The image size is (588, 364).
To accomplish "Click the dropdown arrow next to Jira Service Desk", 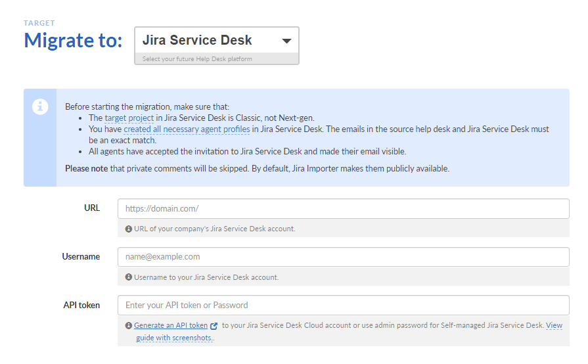I will click(x=286, y=41).
